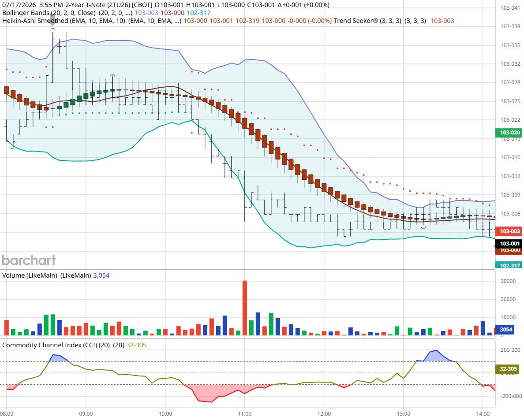Click the 07/17/2026 date in the header
The width and height of the screenshot is (524, 420).
[x=19, y=5]
